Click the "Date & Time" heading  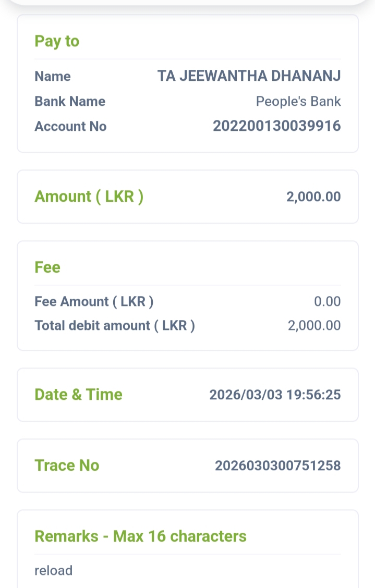78,395
